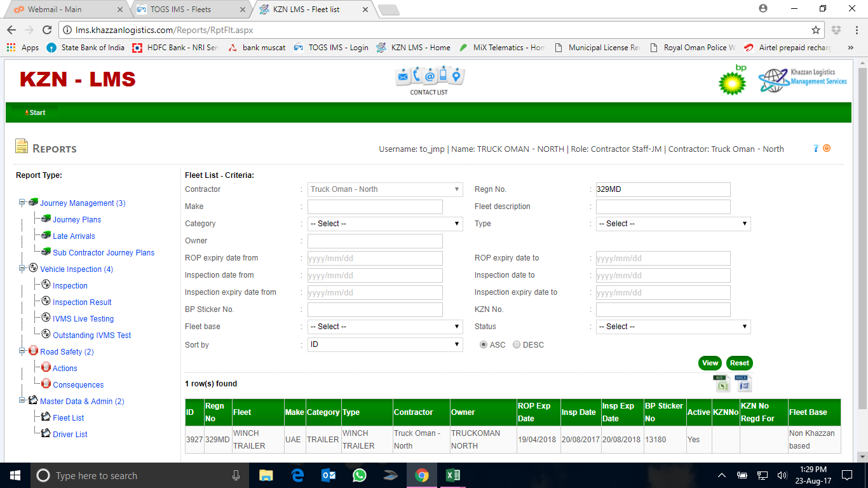This screenshot has width=868, height=488.
Task: Reload the page with refresh icon
Action: click(46, 30)
